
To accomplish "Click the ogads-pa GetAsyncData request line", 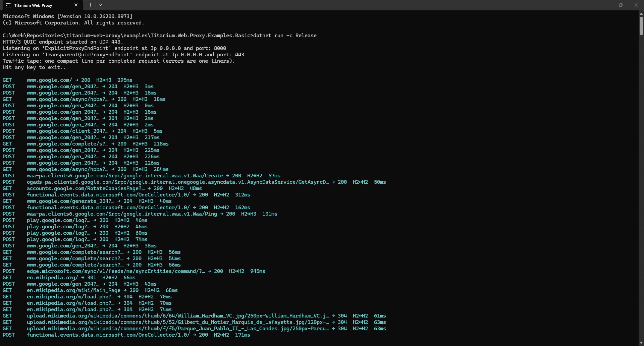I will 194,182.
